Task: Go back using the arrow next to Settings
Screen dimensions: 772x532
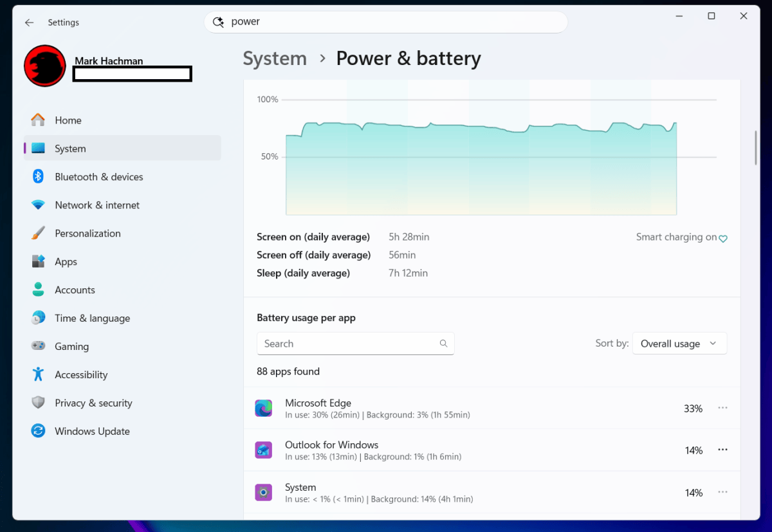Action: click(x=29, y=23)
